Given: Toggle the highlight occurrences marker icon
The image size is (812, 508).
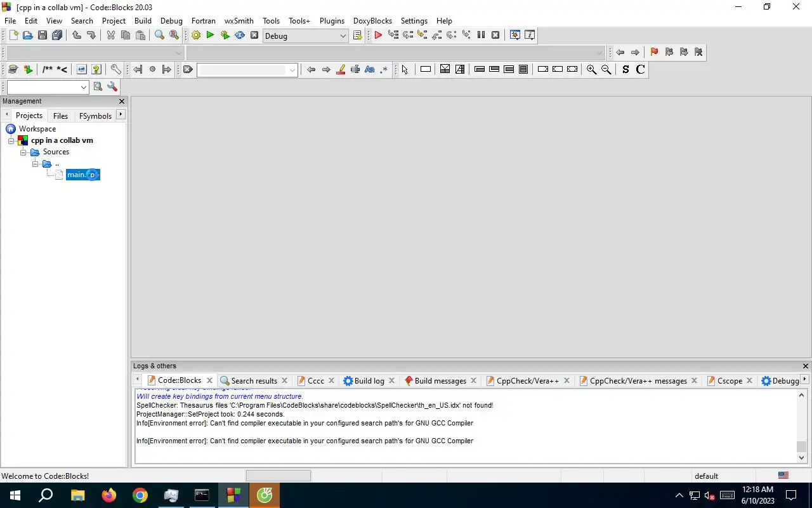Looking at the screenshot, I should [341, 69].
